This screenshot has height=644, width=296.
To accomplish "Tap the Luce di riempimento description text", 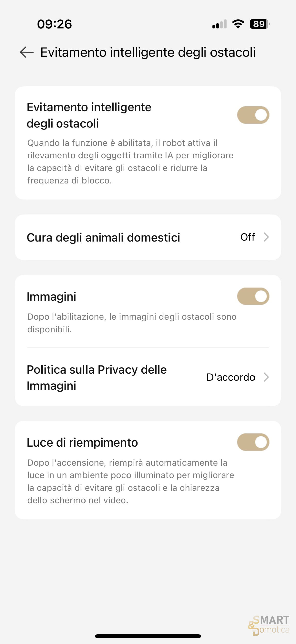I will click(131, 481).
